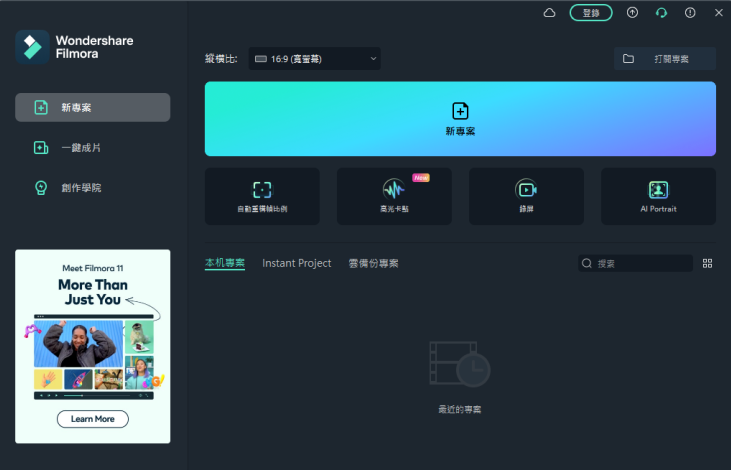The width and height of the screenshot is (731, 470).
Task: Click the cloud icon in top bar
Action: click(x=550, y=13)
